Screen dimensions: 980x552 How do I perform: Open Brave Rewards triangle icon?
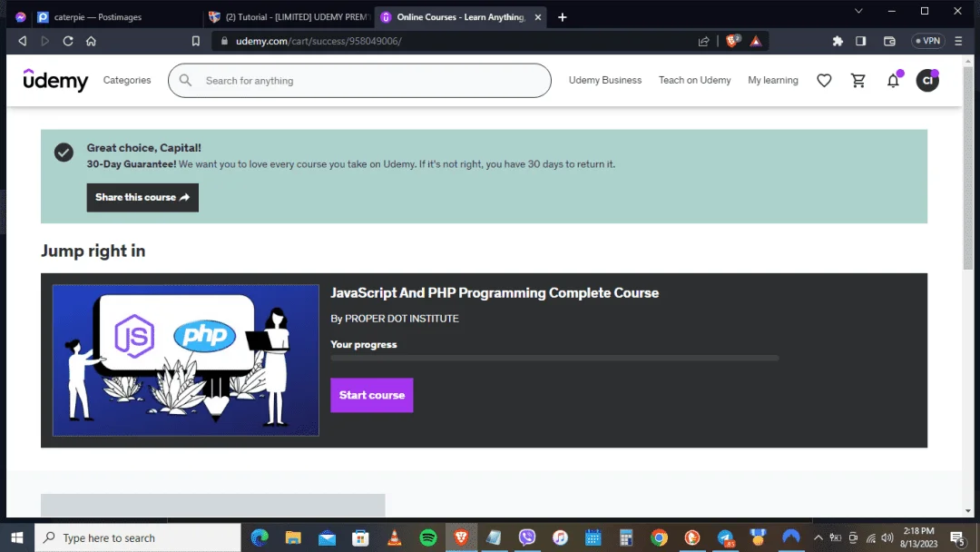(x=756, y=41)
